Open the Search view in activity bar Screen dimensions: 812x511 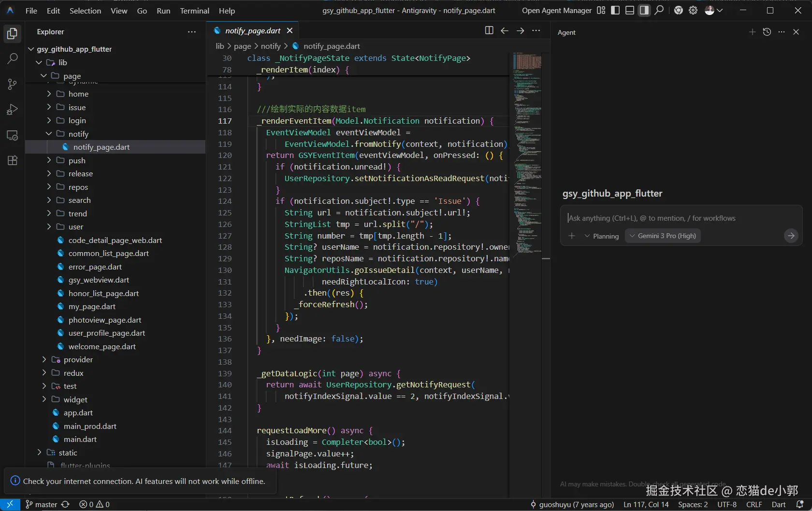[x=13, y=59]
